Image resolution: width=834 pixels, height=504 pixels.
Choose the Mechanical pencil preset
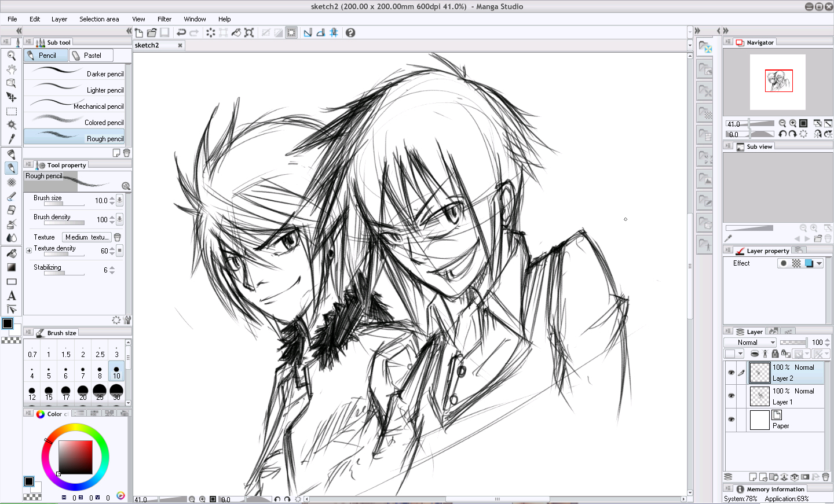click(x=74, y=106)
